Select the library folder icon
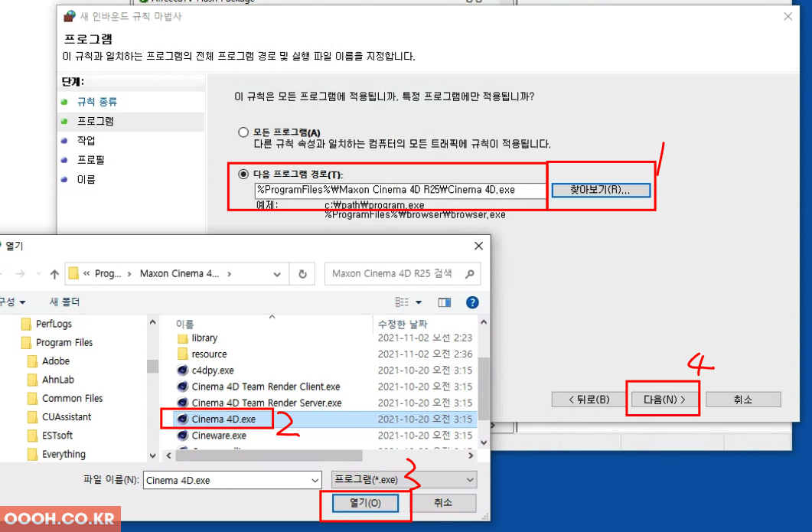This screenshot has height=532, width=812. click(x=182, y=338)
